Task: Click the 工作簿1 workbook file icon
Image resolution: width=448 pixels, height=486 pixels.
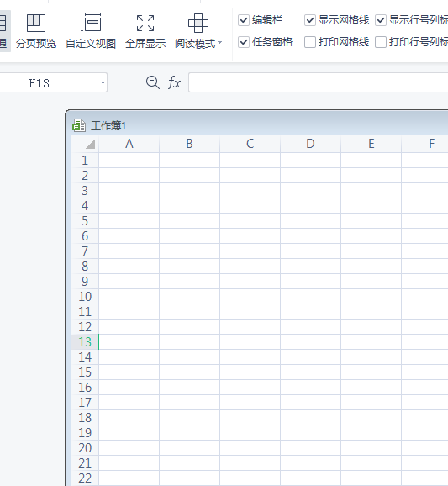Action: (x=79, y=125)
